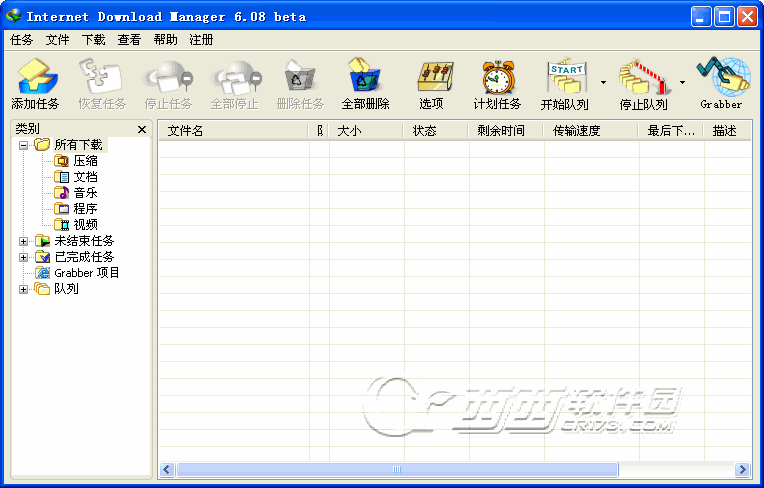Expand the 已完成任务 tree node
Viewport: 764px width, 488px height.
click(23, 257)
